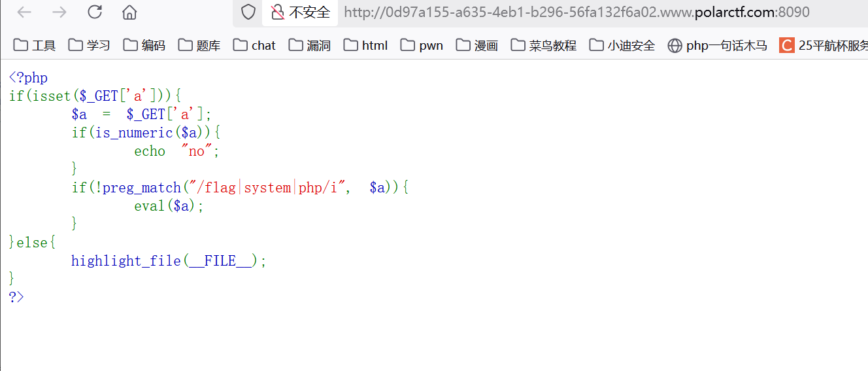Open the 小迪安全 bookmark folder
This screenshot has width=868, height=371.
point(622,45)
